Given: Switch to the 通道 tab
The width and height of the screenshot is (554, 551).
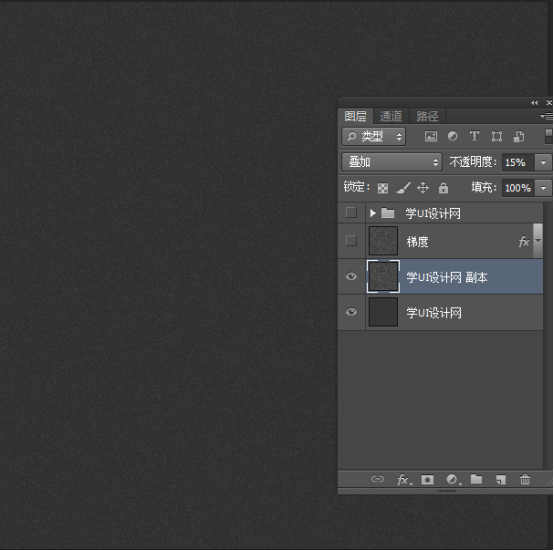Looking at the screenshot, I should (391, 116).
